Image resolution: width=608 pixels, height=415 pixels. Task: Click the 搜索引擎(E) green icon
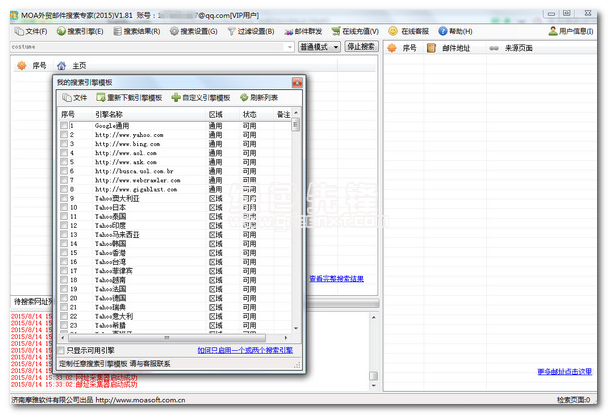pos(61,31)
